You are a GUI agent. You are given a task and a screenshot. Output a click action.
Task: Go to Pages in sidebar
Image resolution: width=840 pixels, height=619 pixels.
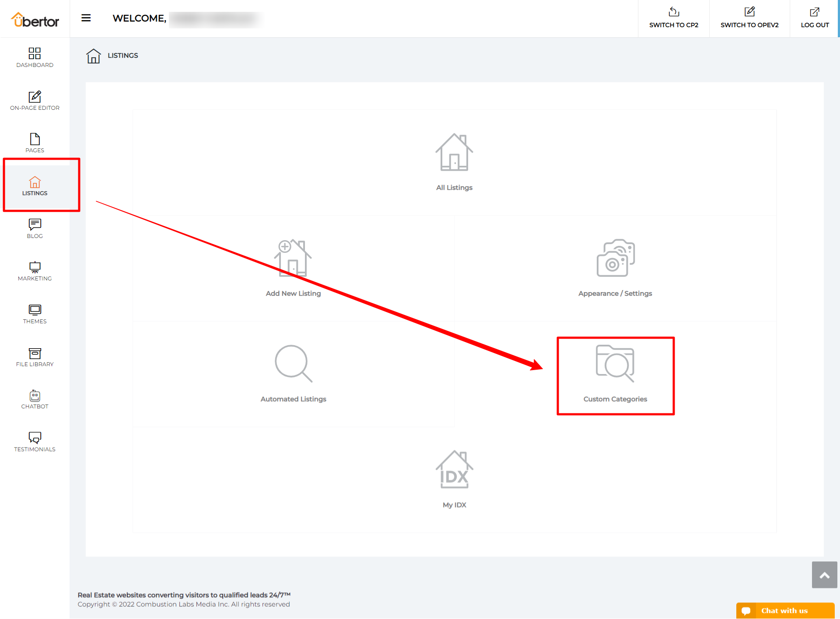coord(35,143)
